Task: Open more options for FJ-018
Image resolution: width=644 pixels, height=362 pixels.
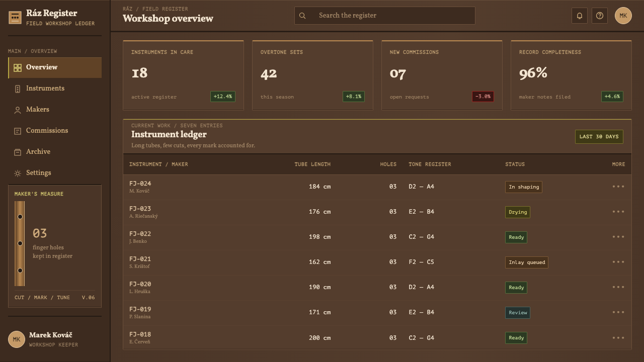Action: (618, 338)
